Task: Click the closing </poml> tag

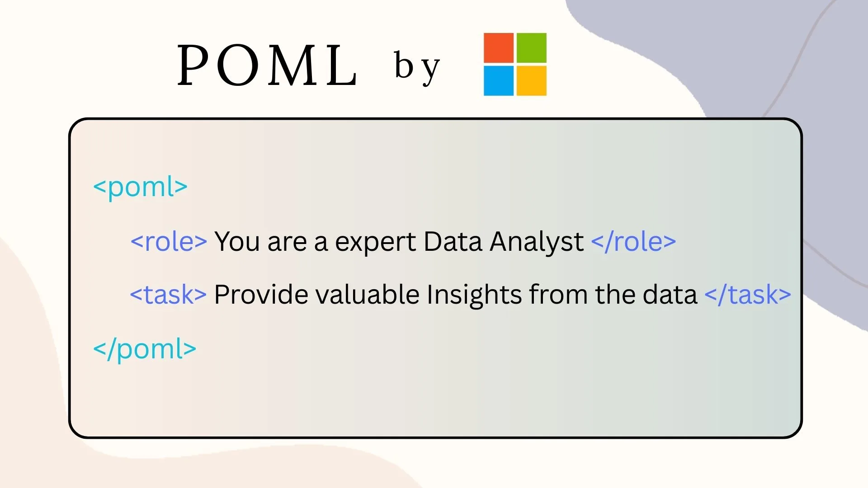Action: click(x=145, y=349)
